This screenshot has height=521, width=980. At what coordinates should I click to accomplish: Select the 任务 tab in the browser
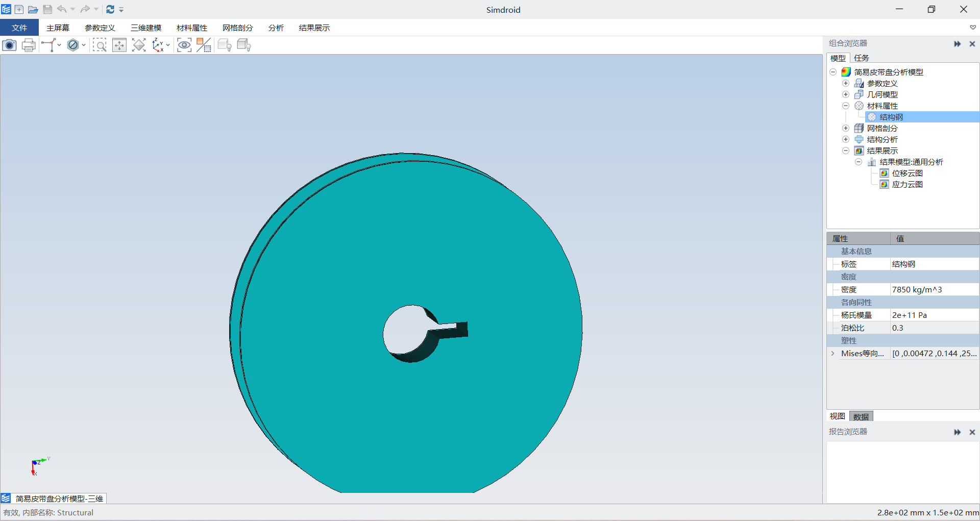click(861, 58)
